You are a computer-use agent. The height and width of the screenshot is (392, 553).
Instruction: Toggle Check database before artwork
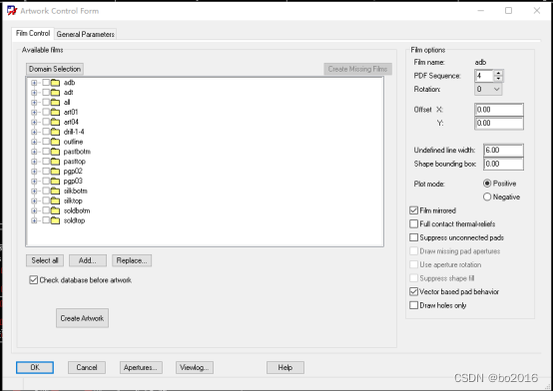pos(34,280)
